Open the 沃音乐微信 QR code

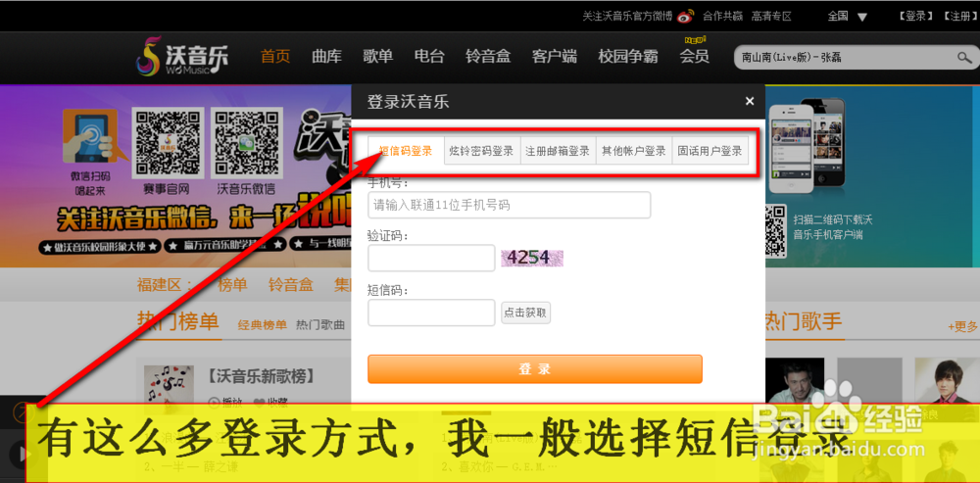click(246, 142)
